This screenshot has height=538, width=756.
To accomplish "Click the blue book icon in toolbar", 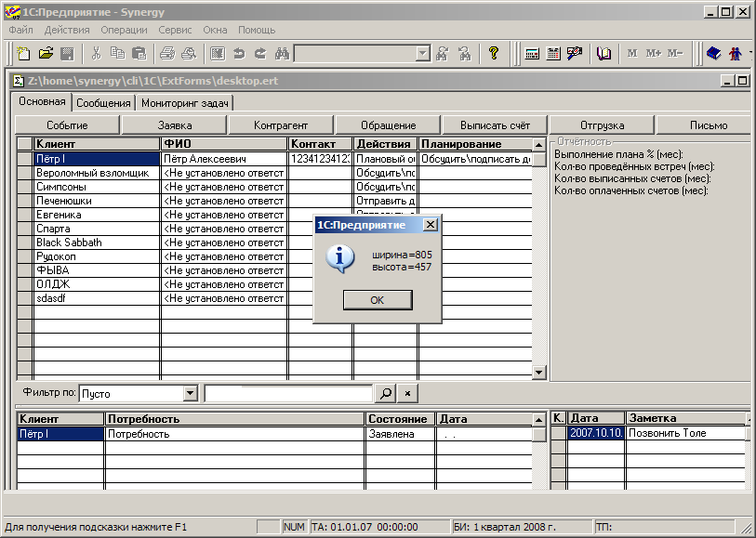I will pos(714,54).
